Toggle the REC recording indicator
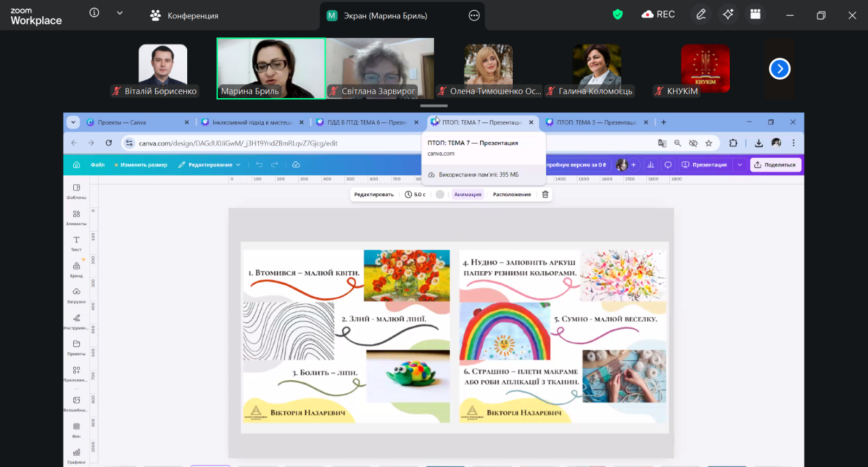The height and width of the screenshot is (467, 868). 658,15
